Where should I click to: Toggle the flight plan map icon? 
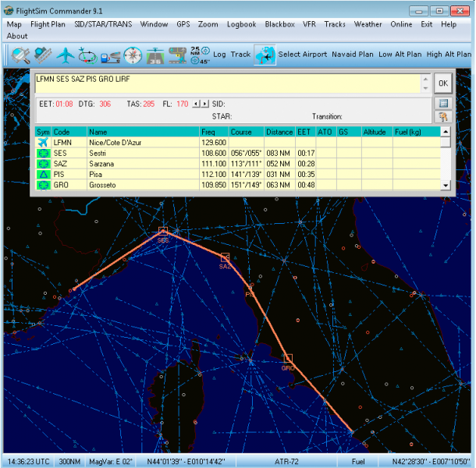(265, 55)
